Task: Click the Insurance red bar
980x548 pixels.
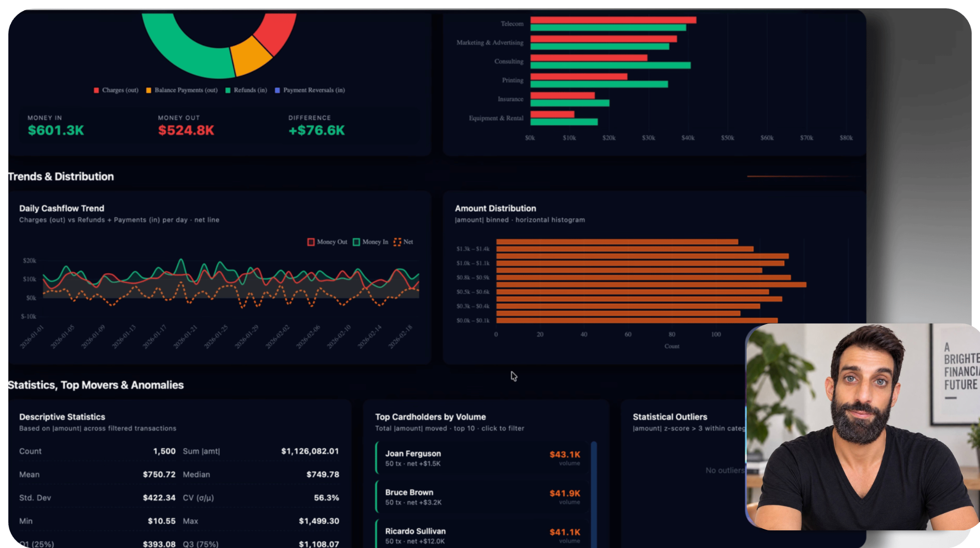Action: tap(563, 95)
